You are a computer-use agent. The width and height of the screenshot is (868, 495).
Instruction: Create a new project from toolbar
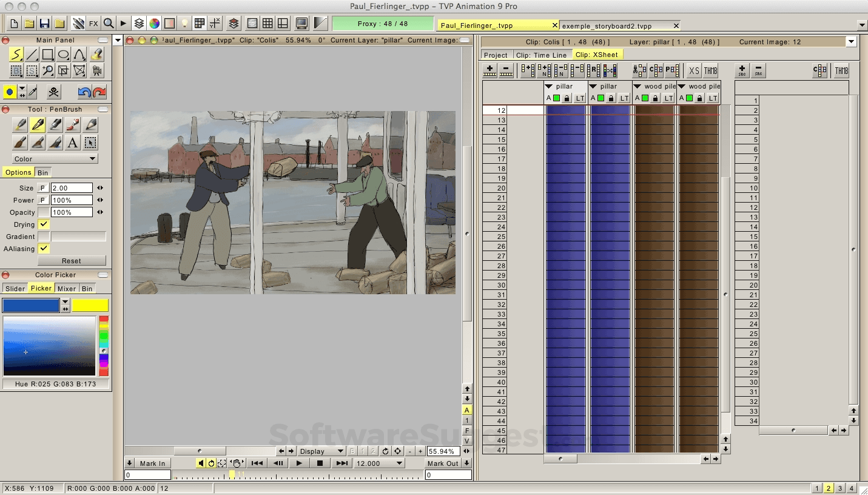point(14,24)
